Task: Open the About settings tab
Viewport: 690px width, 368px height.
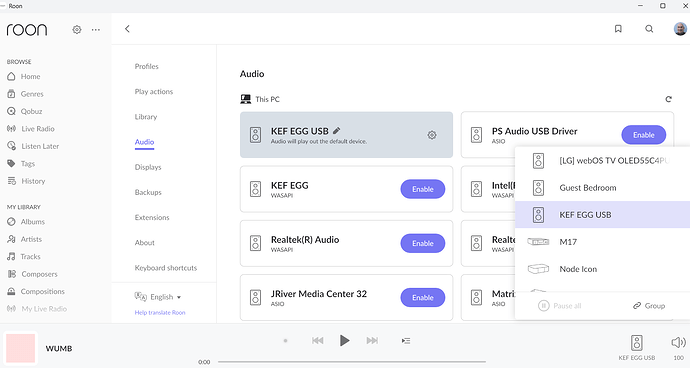Action: pyautogui.click(x=145, y=243)
